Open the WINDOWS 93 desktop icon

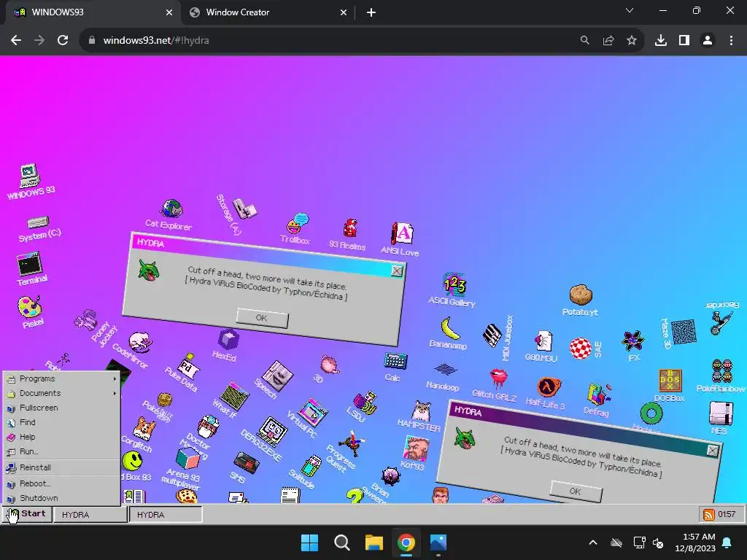(30, 176)
